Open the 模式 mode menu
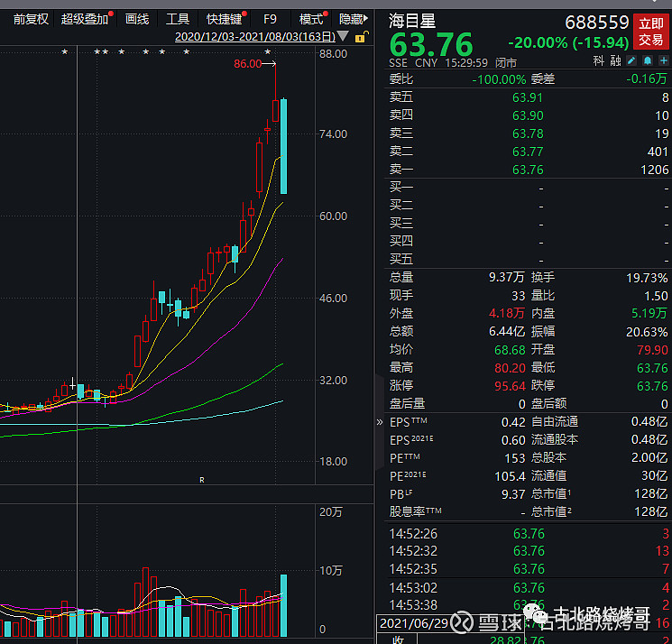The height and width of the screenshot is (644, 672). [311, 19]
